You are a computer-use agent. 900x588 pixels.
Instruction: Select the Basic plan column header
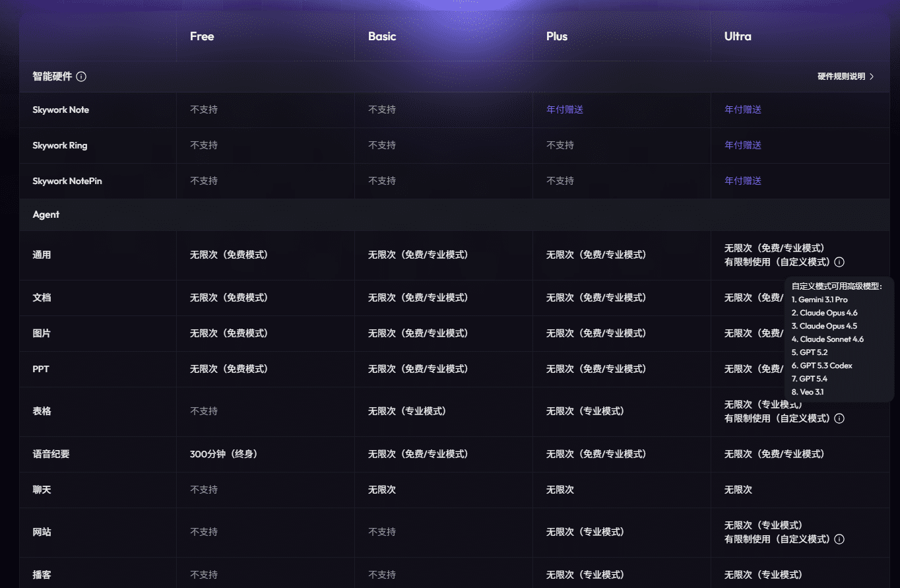pos(381,36)
